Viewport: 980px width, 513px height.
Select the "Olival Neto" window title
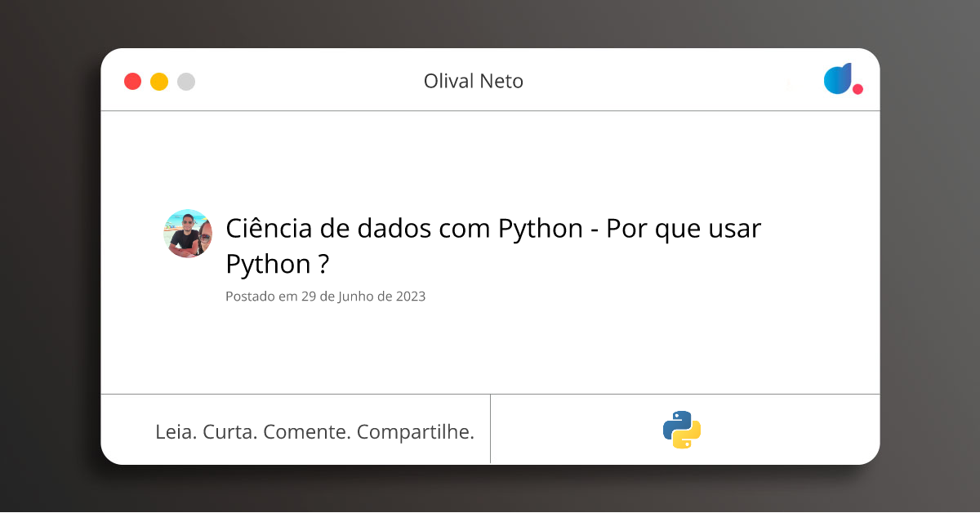coord(474,82)
